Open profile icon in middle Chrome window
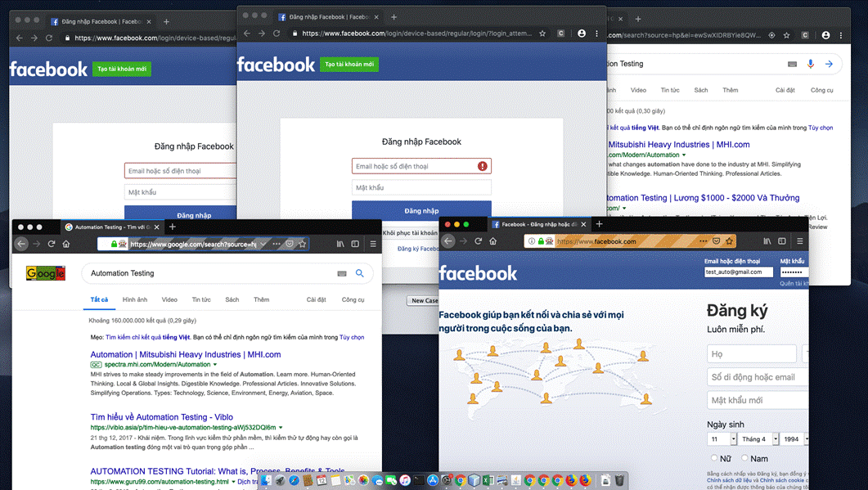This screenshot has width=868, height=490. pyautogui.click(x=581, y=34)
